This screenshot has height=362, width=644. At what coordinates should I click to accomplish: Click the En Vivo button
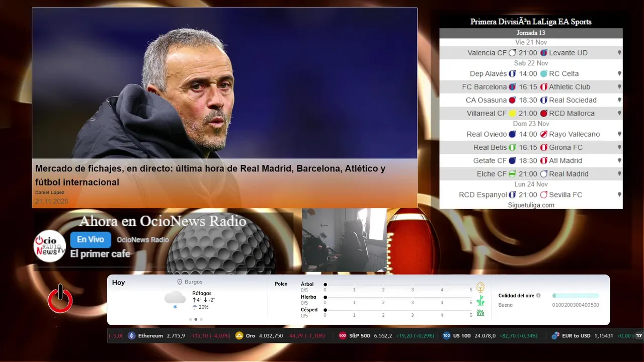[91, 240]
